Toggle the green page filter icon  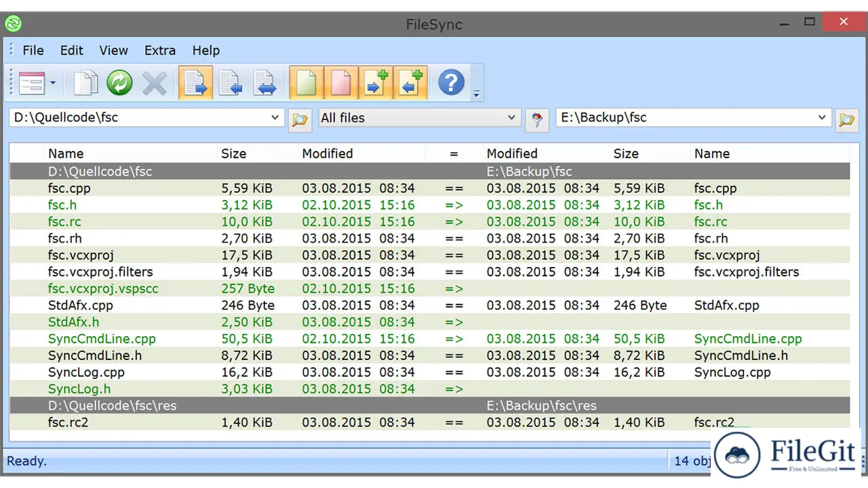pyautogui.click(x=307, y=83)
